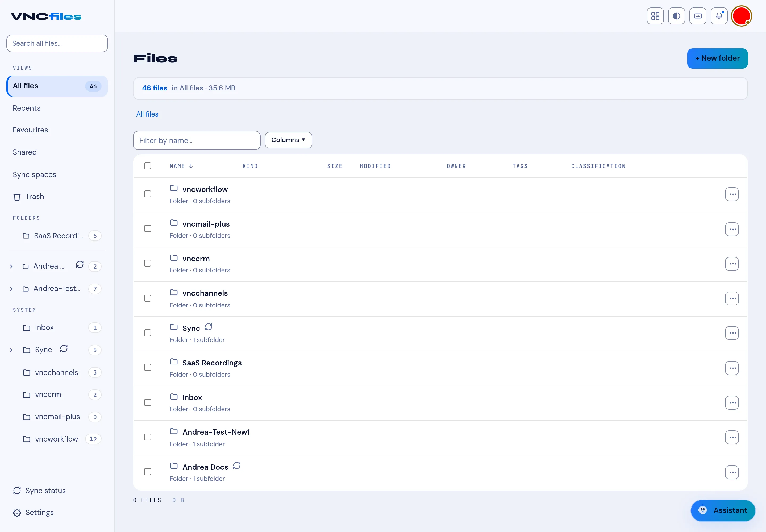The width and height of the screenshot is (766, 532).
Task: Sort by the Modified column header
Action: point(375,166)
